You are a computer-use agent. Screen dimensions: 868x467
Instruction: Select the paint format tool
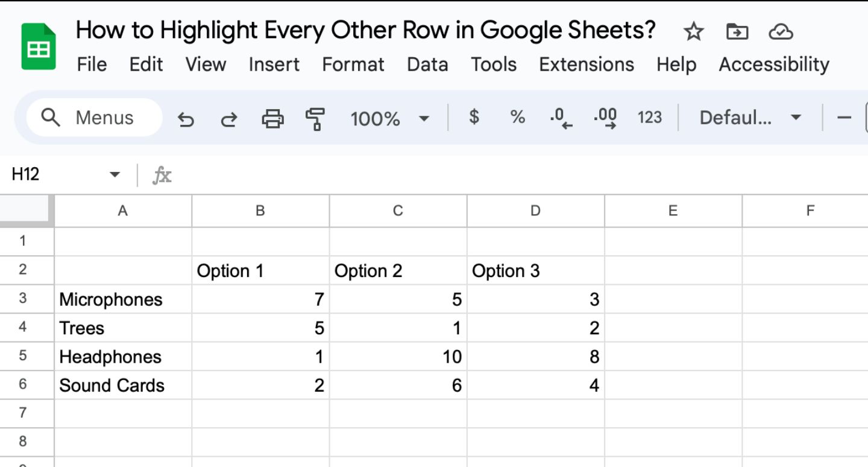[316, 118]
